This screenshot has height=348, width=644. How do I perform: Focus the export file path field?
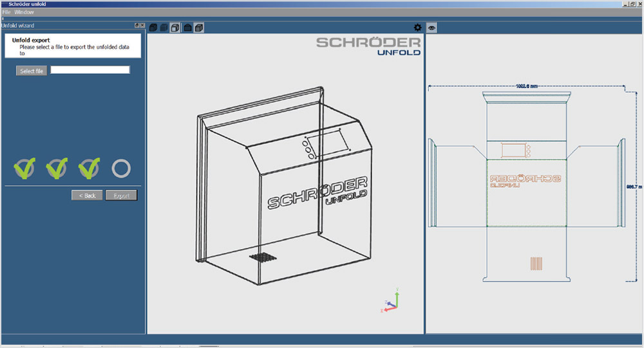90,69
